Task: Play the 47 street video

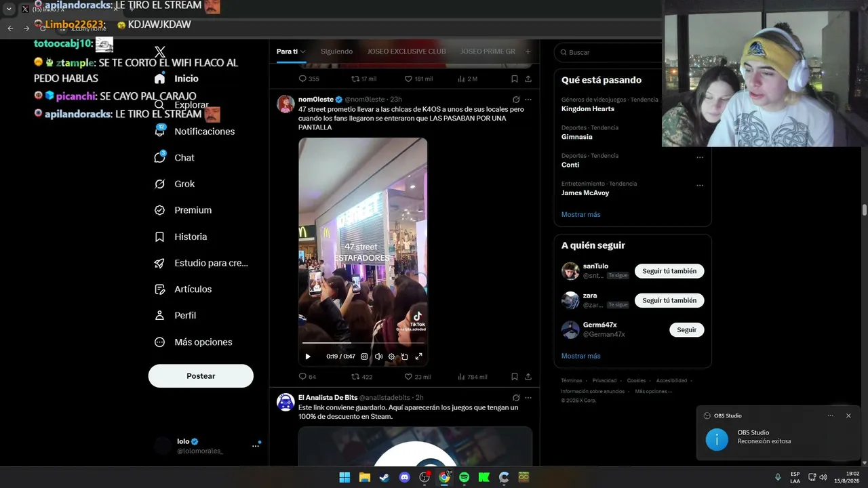Action: (308, 357)
